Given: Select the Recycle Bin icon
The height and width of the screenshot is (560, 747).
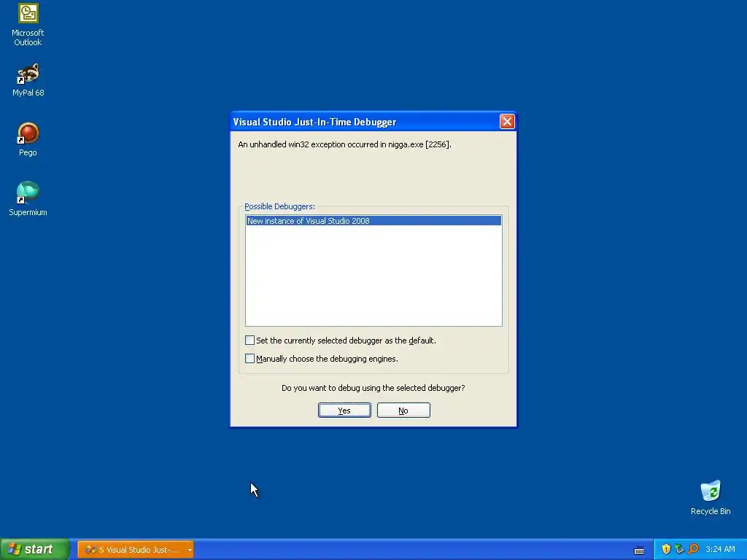Looking at the screenshot, I should point(711,497).
